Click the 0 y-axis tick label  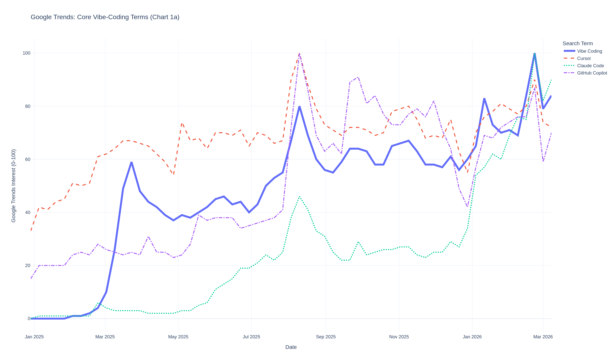point(29,319)
